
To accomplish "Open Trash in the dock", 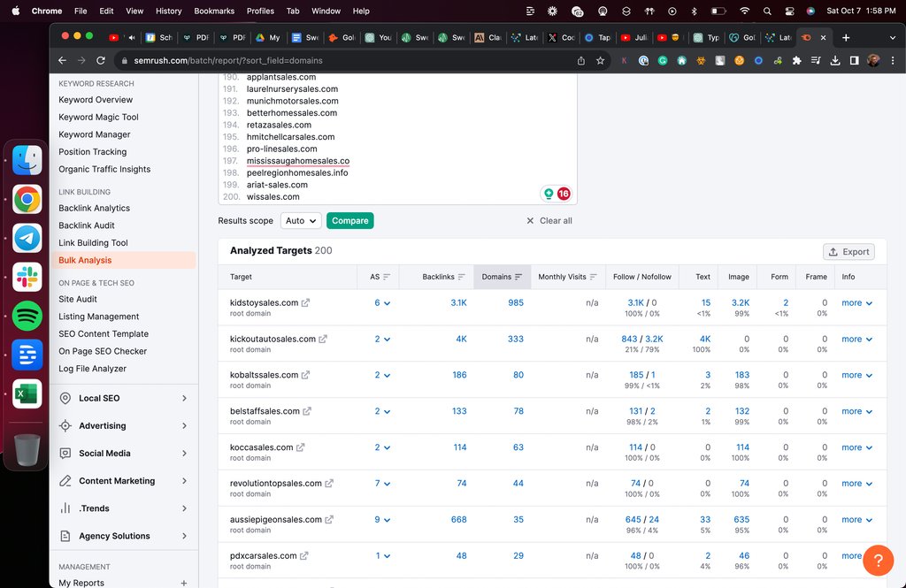I will [27, 450].
